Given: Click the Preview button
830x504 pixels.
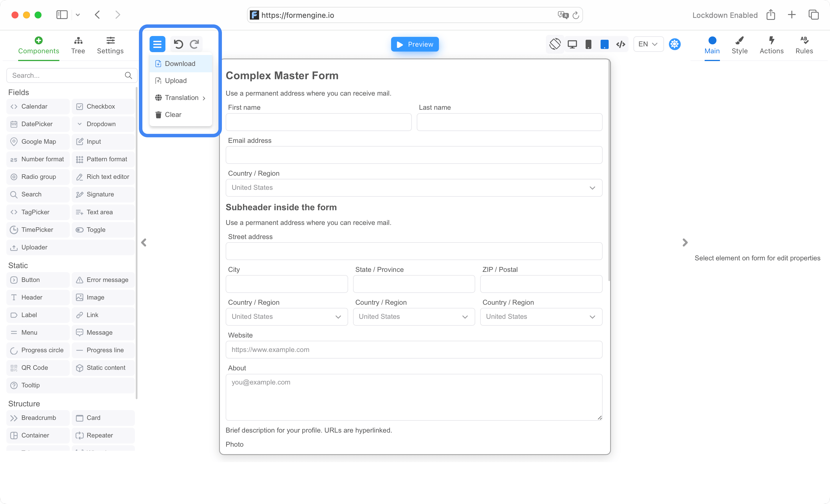Looking at the screenshot, I should click(415, 44).
